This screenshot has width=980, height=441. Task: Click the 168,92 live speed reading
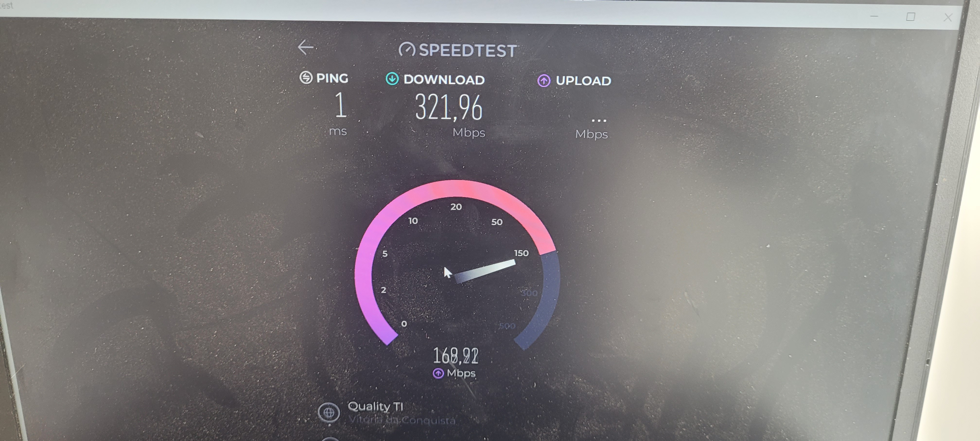click(456, 356)
